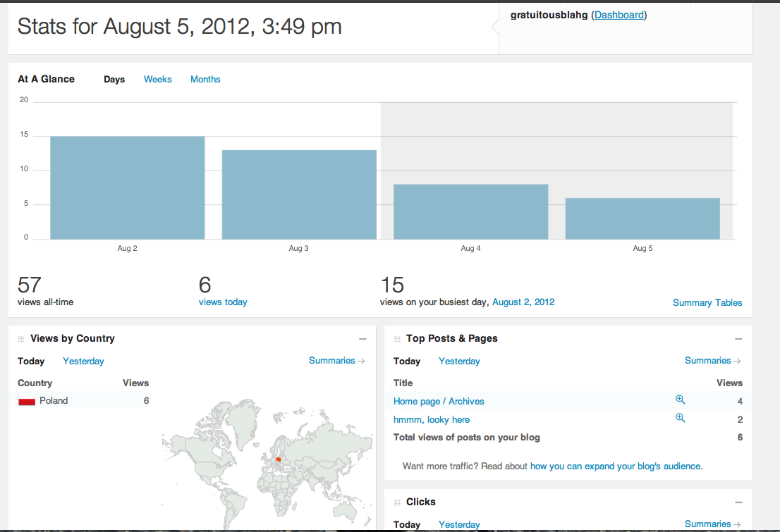Click the Clicks panel drag handle icon
Viewport: 780px width, 532px height.
coord(396,502)
